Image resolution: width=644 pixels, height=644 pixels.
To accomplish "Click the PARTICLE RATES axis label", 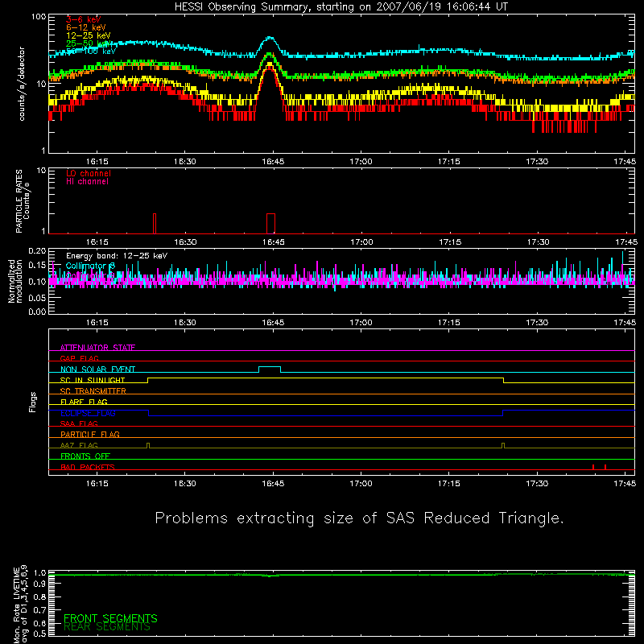I will [x=19, y=200].
